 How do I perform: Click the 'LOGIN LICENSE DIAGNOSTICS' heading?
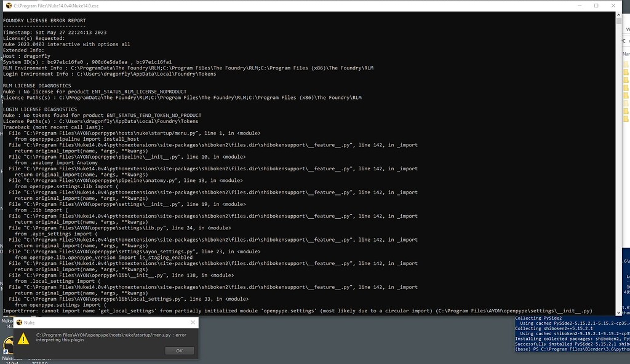click(40, 109)
